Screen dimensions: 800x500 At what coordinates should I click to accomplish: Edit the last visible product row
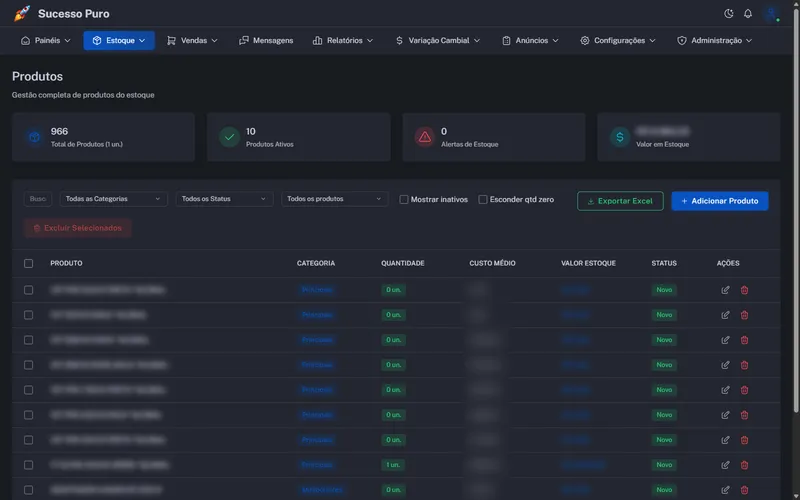coord(725,490)
